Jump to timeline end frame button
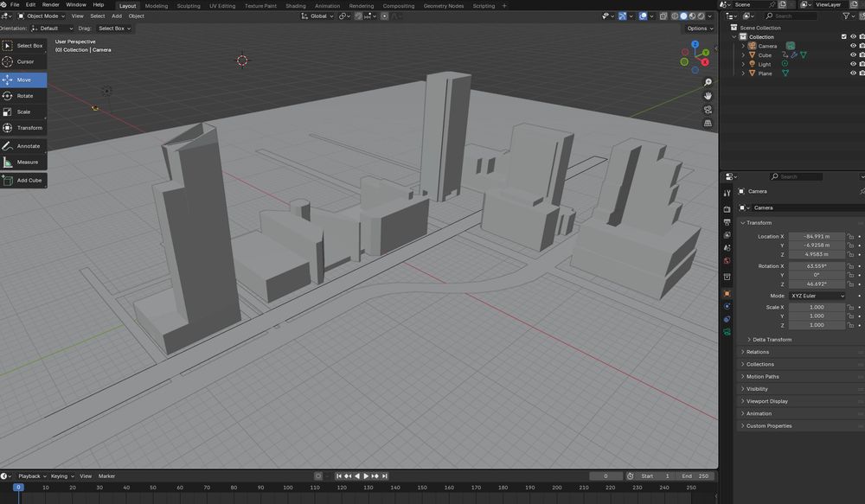The image size is (865, 504). click(385, 475)
